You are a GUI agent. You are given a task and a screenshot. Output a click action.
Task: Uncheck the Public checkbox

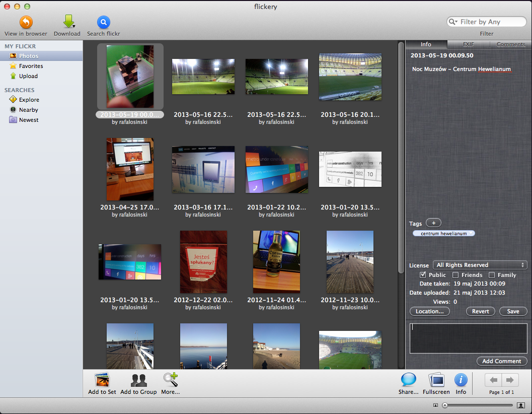(x=423, y=275)
